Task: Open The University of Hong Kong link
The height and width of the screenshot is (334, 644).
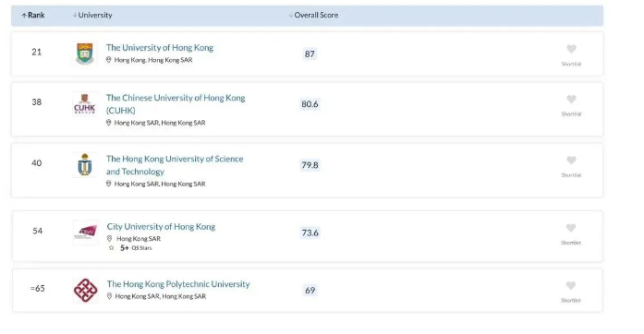Action: pyautogui.click(x=160, y=48)
